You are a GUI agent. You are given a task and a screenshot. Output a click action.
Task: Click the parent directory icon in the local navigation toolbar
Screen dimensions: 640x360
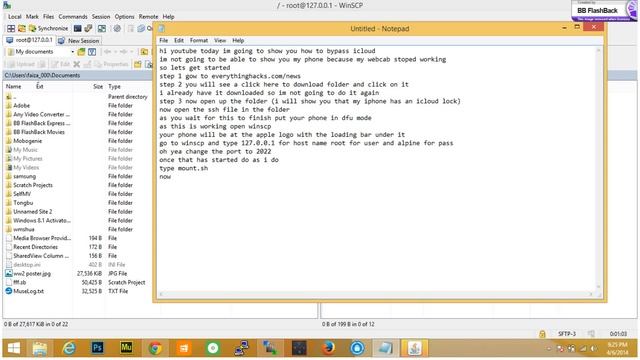click(x=144, y=52)
